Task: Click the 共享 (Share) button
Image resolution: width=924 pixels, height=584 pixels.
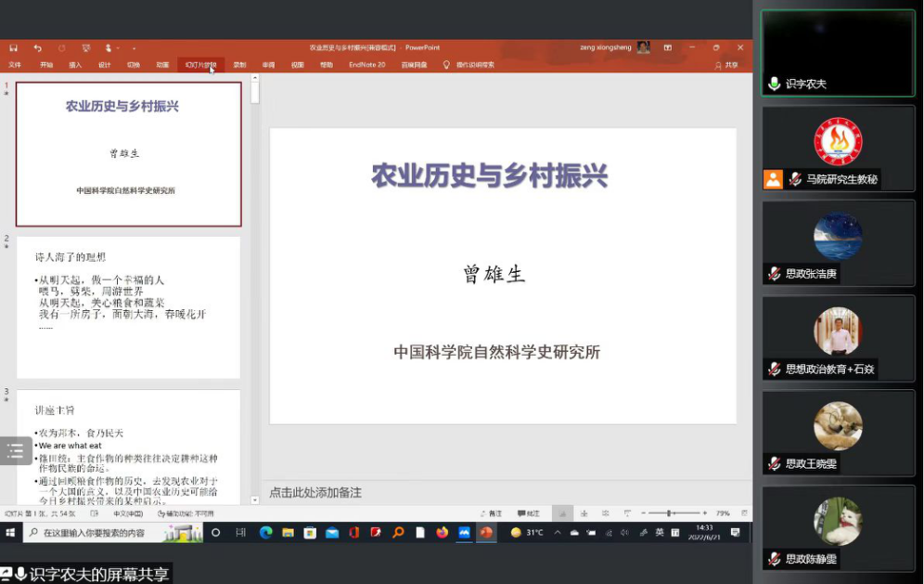Action: (726, 65)
